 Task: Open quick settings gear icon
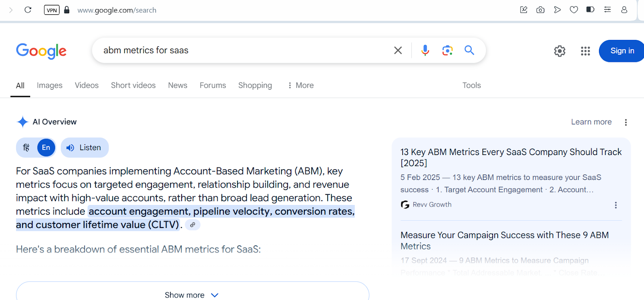(559, 51)
